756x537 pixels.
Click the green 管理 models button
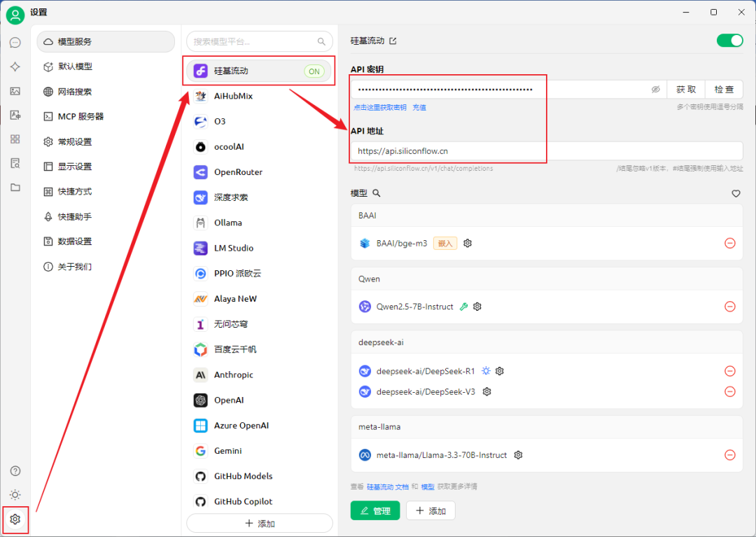pyautogui.click(x=375, y=511)
